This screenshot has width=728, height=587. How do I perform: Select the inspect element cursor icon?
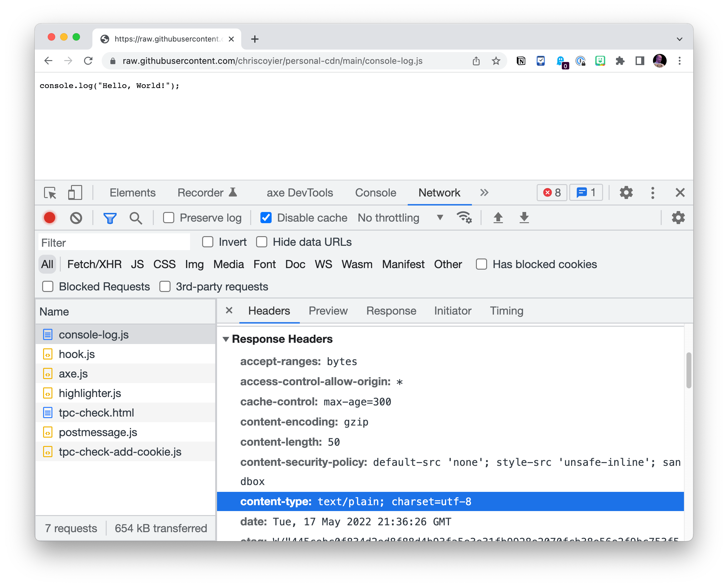click(x=50, y=193)
